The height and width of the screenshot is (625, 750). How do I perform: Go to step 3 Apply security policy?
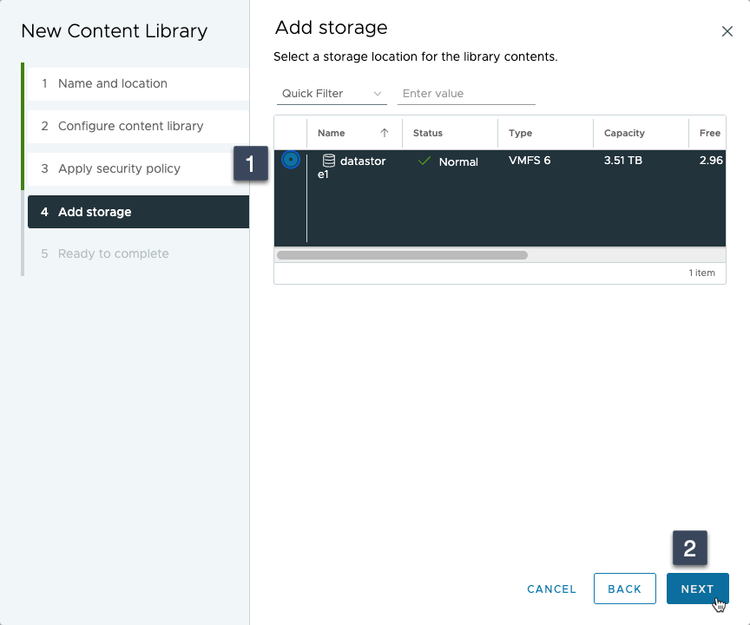(x=135, y=169)
